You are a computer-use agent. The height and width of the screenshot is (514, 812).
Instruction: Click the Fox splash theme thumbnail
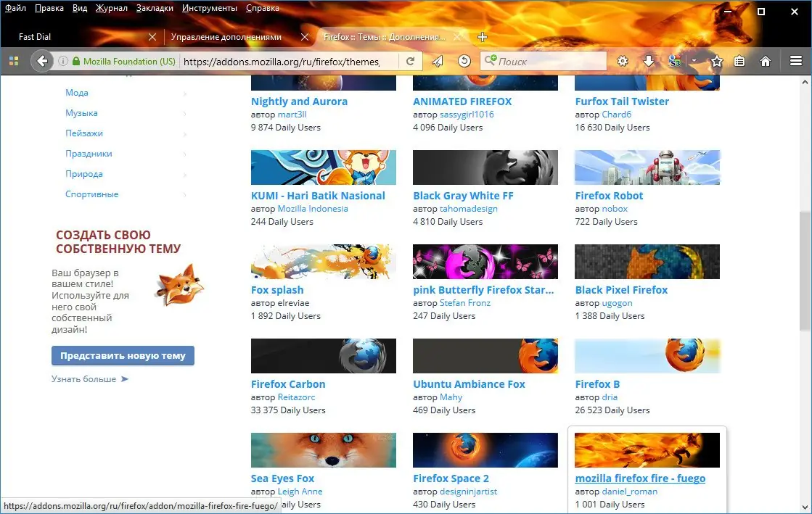[x=324, y=262]
